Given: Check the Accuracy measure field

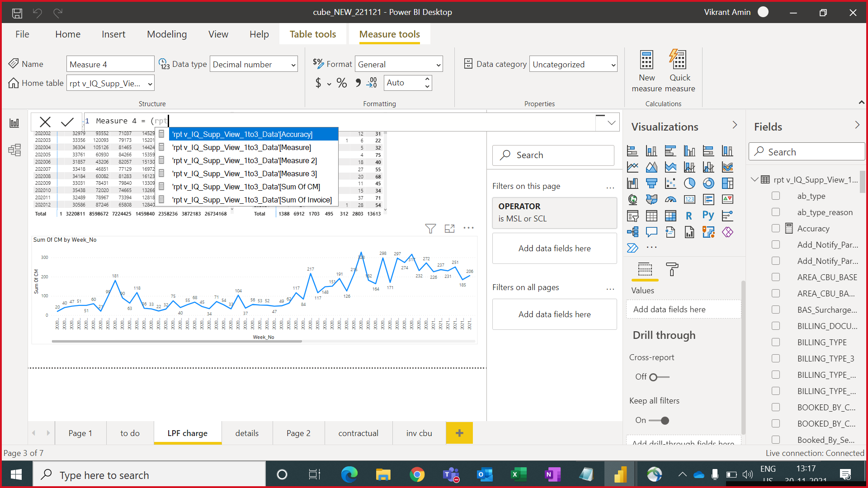Looking at the screenshot, I should (x=776, y=228).
